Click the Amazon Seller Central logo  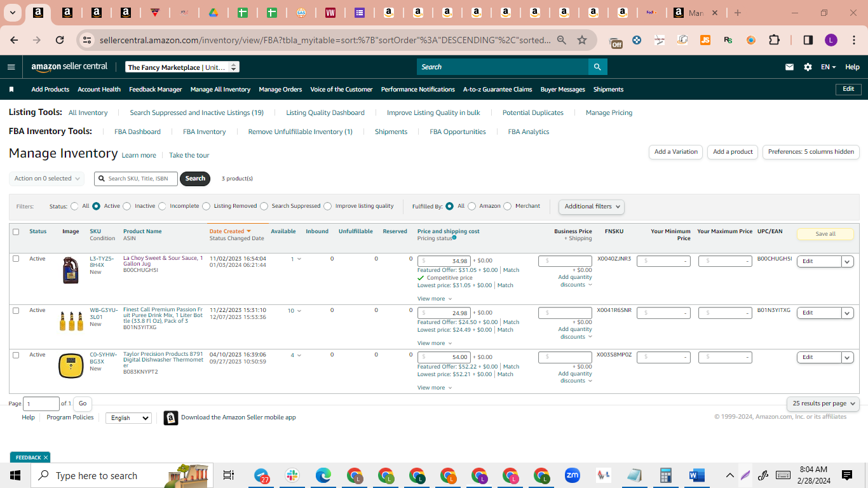(x=69, y=67)
